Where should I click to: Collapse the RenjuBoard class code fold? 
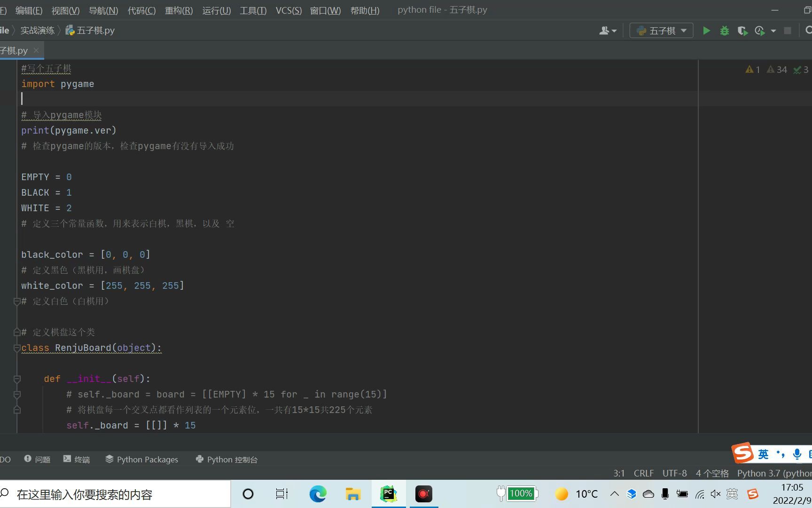17,349
